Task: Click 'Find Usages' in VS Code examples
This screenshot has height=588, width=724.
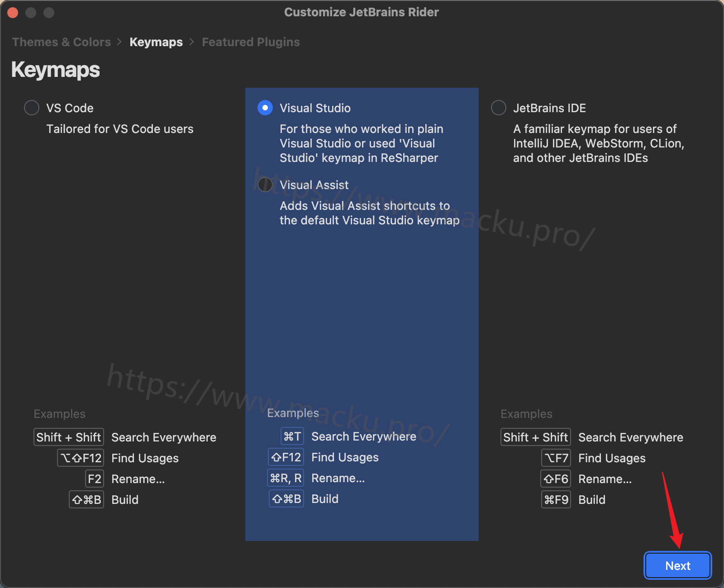Action: click(x=145, y=458)
